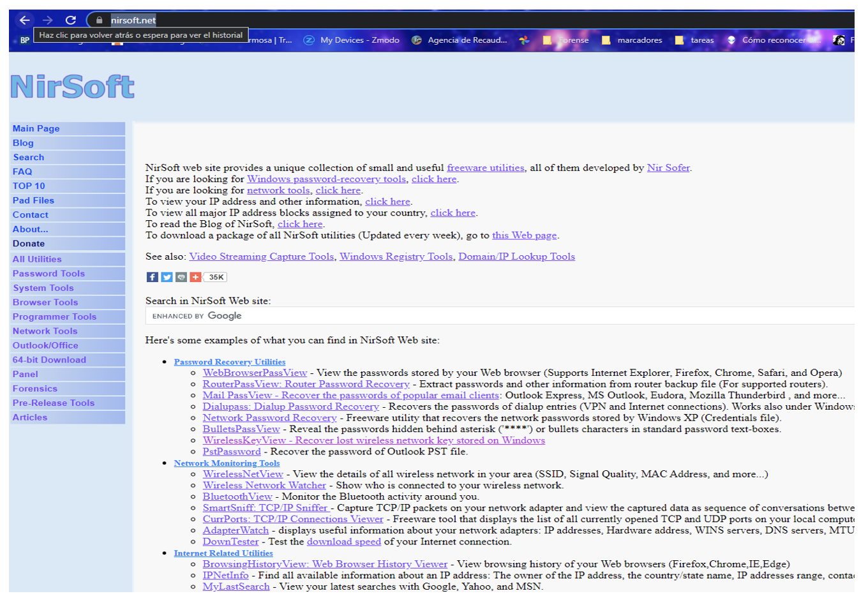The height and width of the screenshot is (596, 868).
Task: Open Windows Registry Tools link
Action: coord(396,257)
